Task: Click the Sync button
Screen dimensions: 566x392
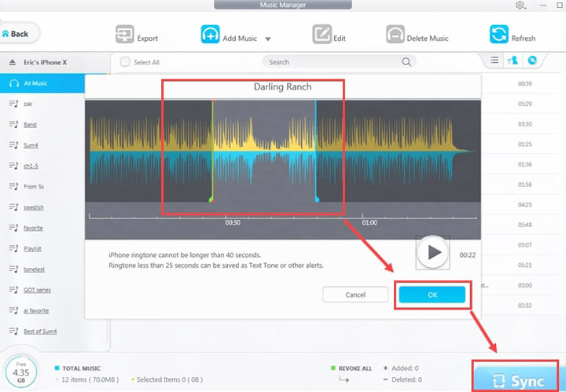Action: (516, 379)
